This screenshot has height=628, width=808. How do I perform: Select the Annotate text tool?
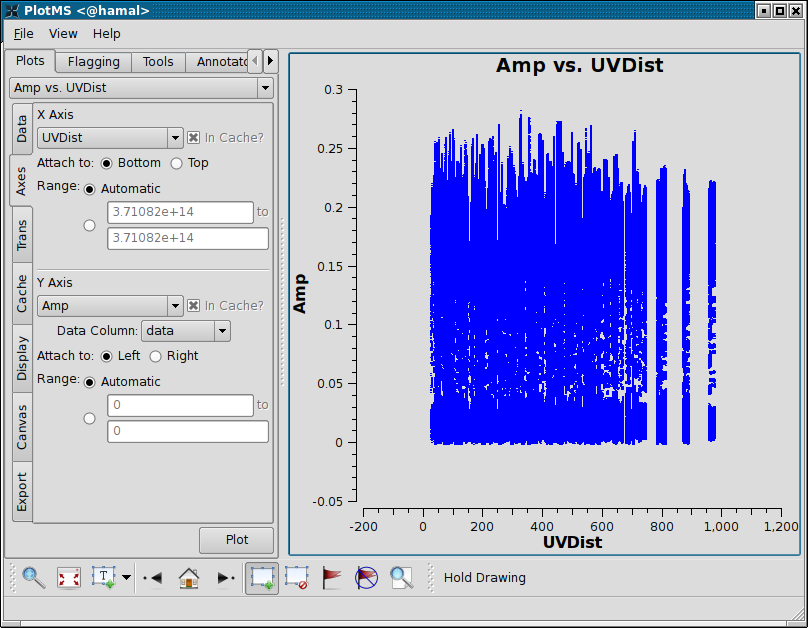click(x=104, y=577)
